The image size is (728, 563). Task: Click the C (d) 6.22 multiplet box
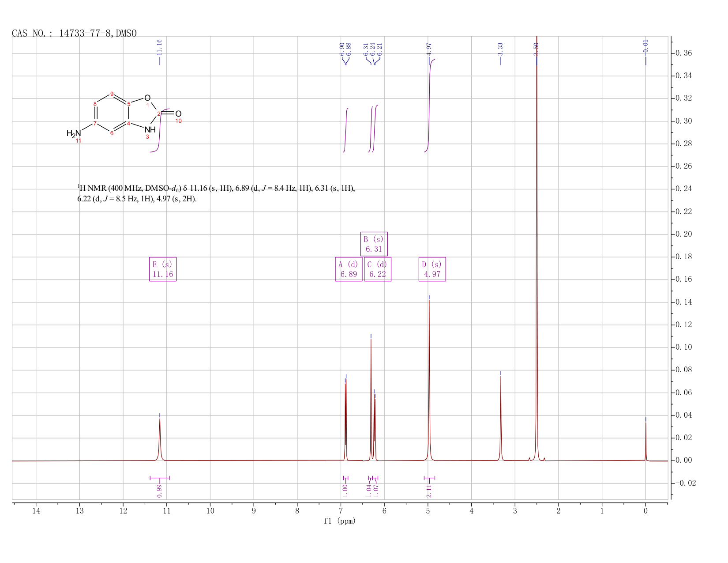378,269
